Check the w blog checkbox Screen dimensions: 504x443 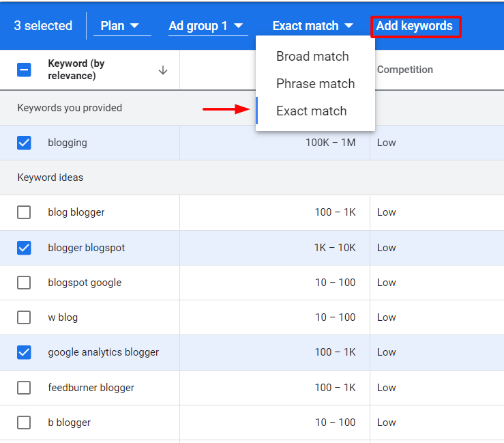tap(24, 317)
